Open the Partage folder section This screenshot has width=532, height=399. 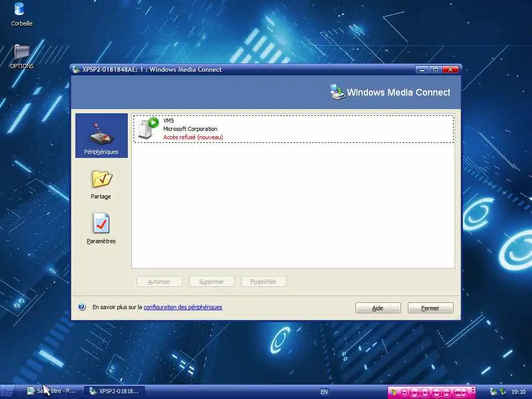click(101, 185)
